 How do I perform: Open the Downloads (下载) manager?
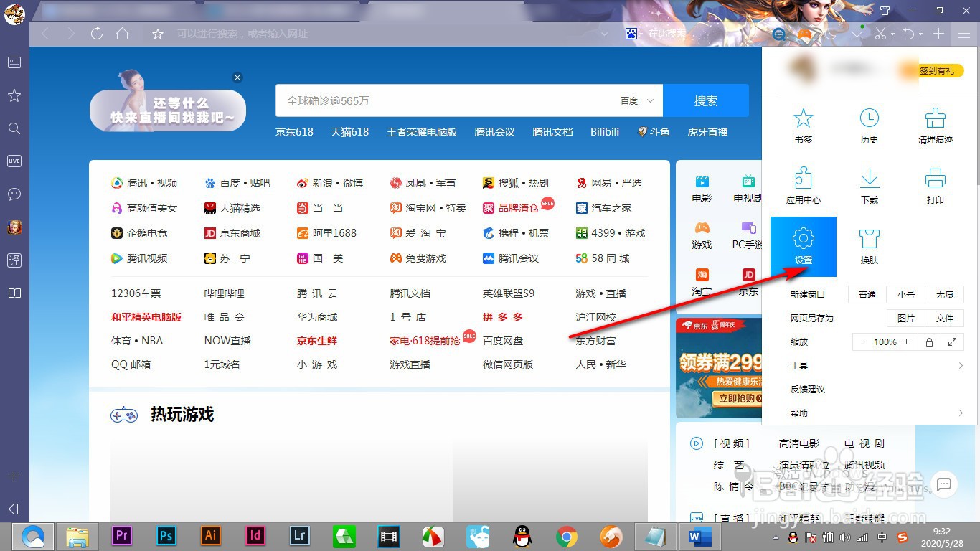[x=869, y=187]
